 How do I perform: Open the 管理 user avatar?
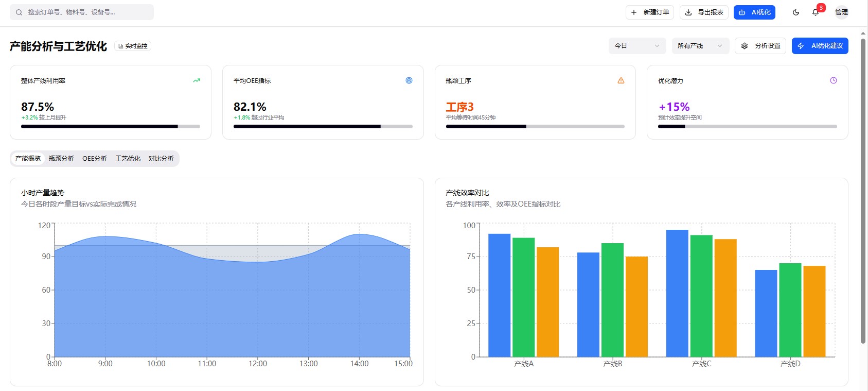point(842,12)
